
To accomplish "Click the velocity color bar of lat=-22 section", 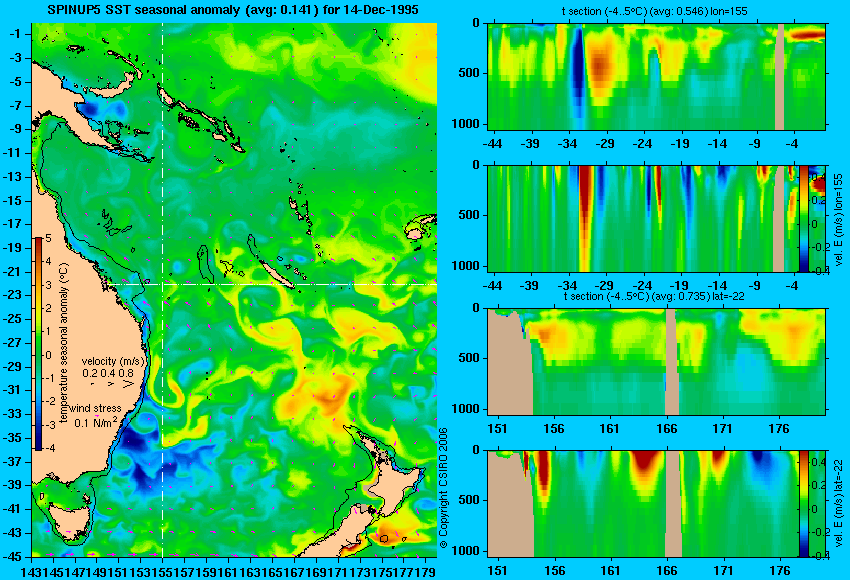I will click(803, 504).
